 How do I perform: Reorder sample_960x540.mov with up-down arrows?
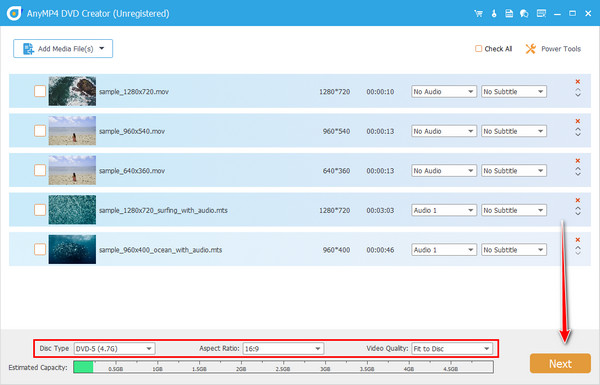(578, 132)
